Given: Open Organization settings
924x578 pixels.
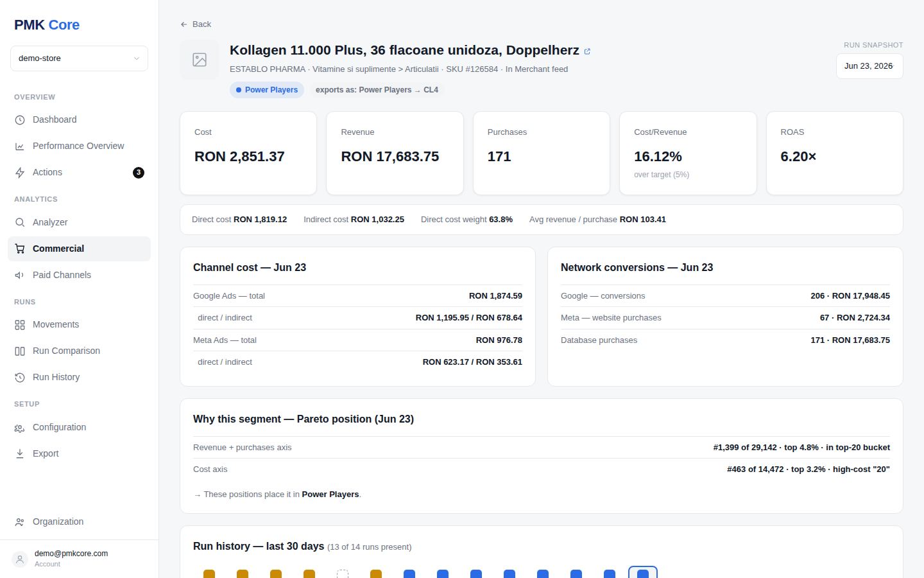Looking at the screenshot, I should point(79,522).
